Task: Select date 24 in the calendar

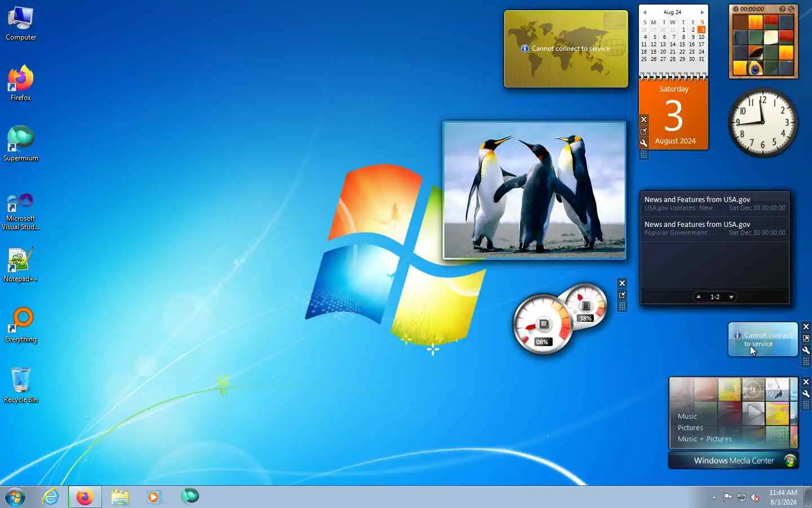Action: (701, 51)
